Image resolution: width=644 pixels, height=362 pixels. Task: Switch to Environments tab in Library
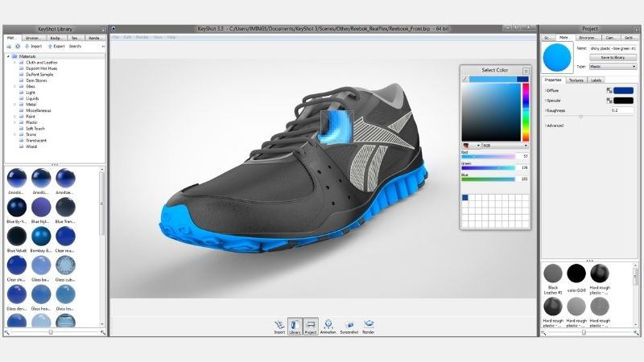(33, 38)
